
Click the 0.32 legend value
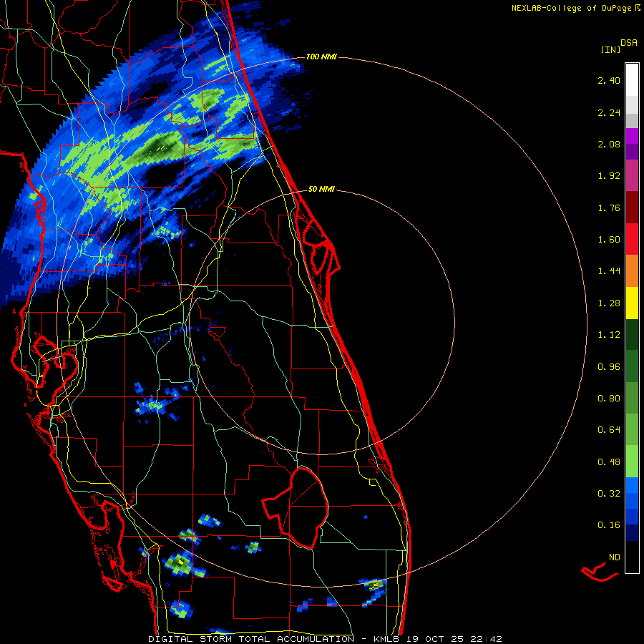[609, 494]
